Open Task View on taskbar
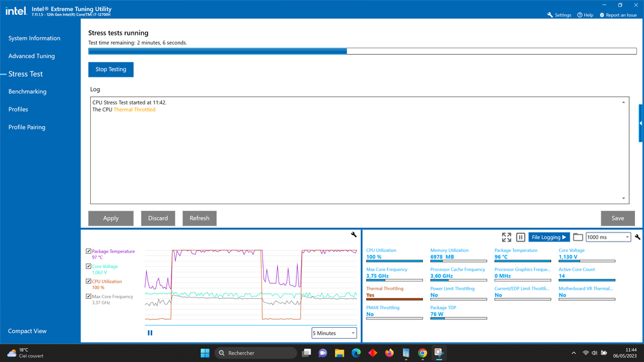Screen dimensions: 644x362 [x=306, y=353]
